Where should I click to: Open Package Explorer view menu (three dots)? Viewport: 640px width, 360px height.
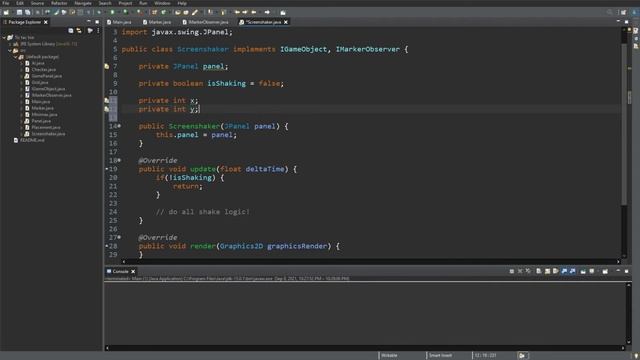tap(98, 31)
